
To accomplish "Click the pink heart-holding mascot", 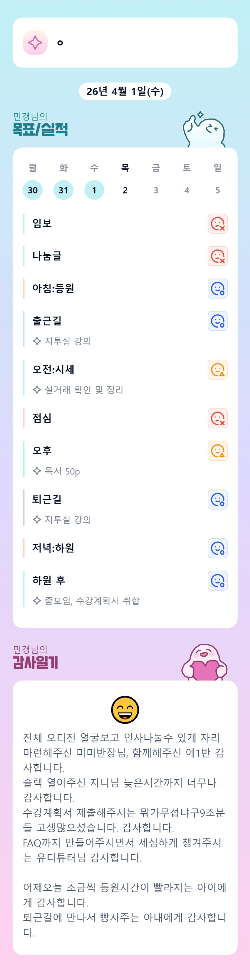I will pos(204,662).
